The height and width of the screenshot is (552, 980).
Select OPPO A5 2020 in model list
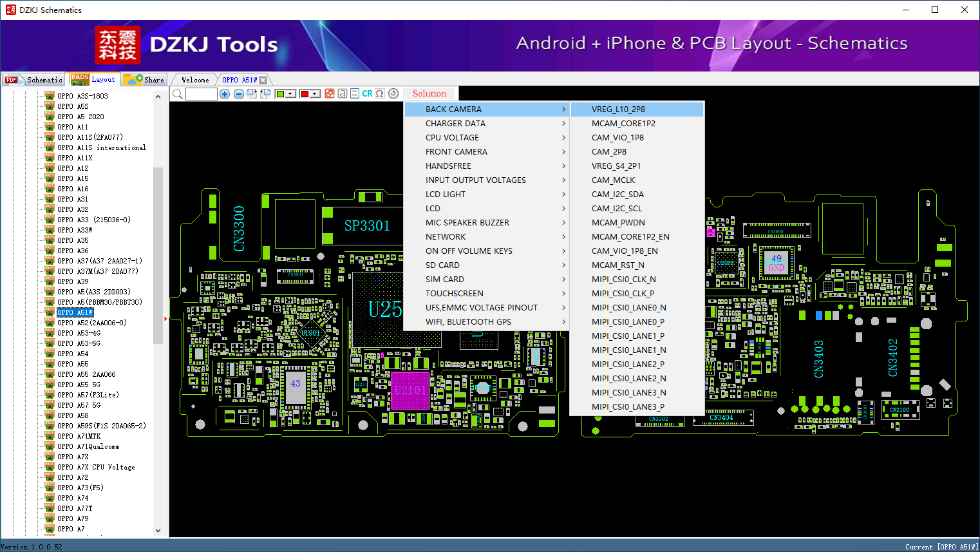pos(80,117)
